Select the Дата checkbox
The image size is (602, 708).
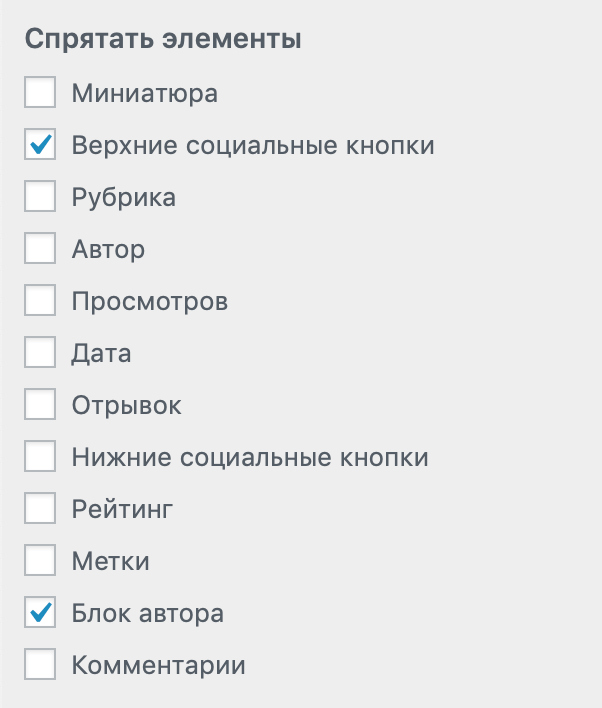pyautogui.click(x=40, y=353)
